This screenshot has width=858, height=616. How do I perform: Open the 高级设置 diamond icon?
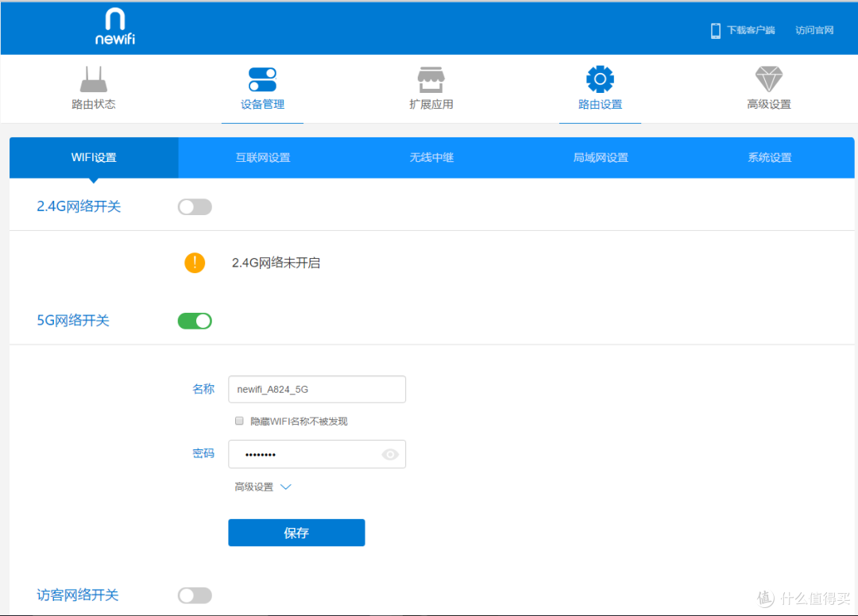[768, 79]
